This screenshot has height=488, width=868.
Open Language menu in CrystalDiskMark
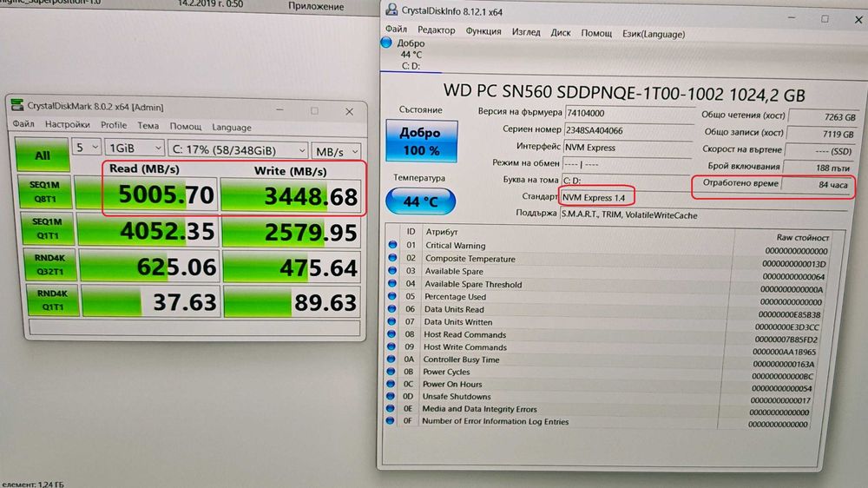pos(232,127)
